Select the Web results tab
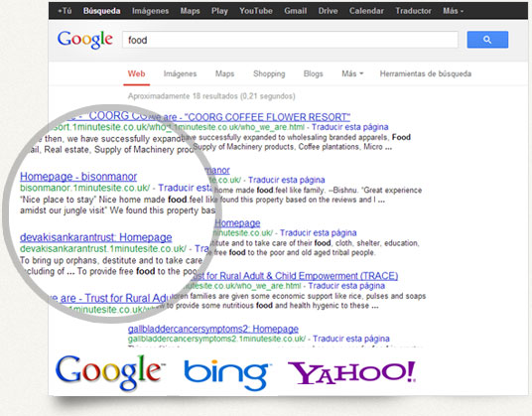Screen dimensions: 532x416 (x=136, y=73)
